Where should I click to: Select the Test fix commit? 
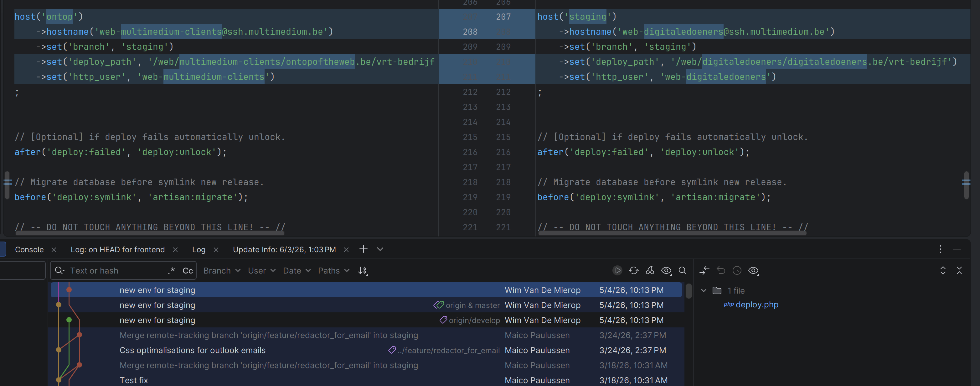tap(366, 380)
